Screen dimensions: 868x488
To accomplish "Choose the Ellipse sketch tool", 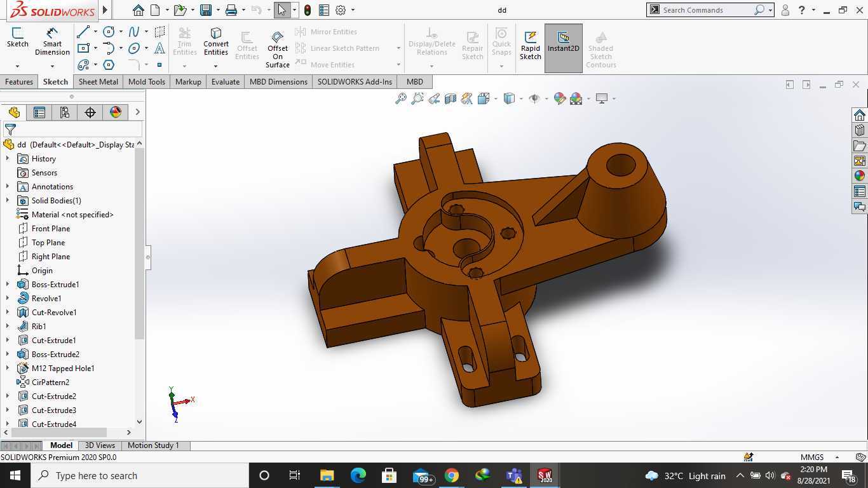I will pyautogui.click(x=134, y=48).
